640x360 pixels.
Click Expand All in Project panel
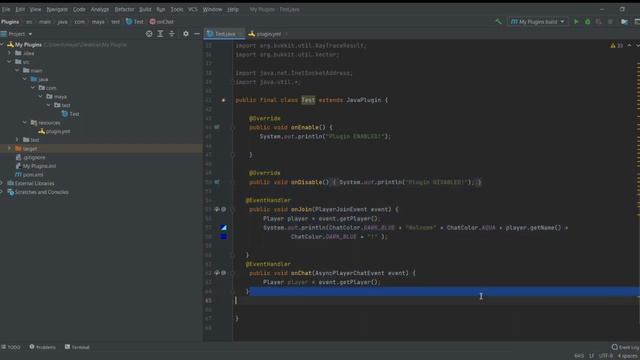(160, 34)
